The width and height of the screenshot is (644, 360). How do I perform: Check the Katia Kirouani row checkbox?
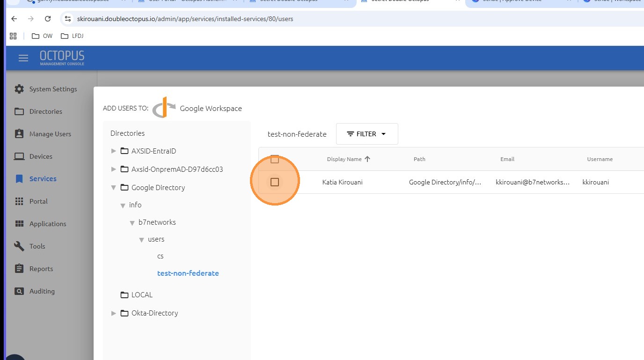(x=275, y=182)
